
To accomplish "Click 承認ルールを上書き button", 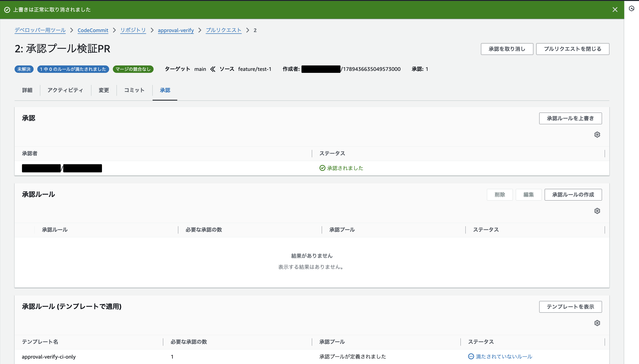I will coord(570,118).
